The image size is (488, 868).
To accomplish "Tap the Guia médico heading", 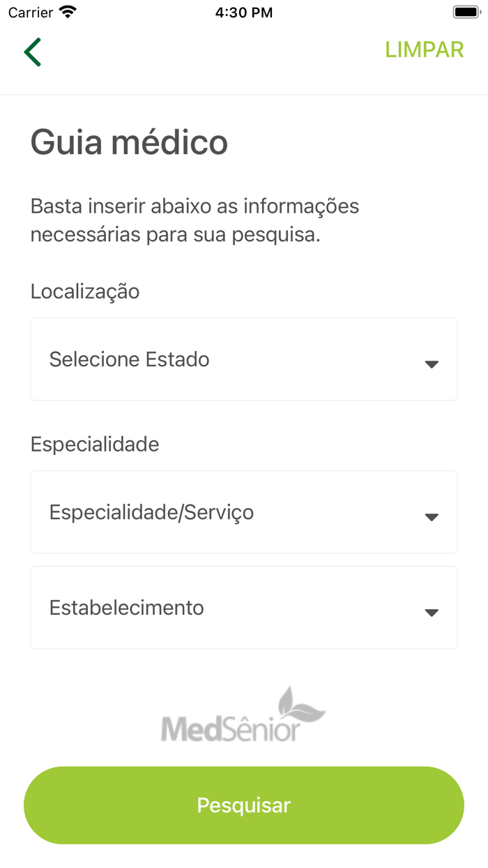I will click(128, 142).
